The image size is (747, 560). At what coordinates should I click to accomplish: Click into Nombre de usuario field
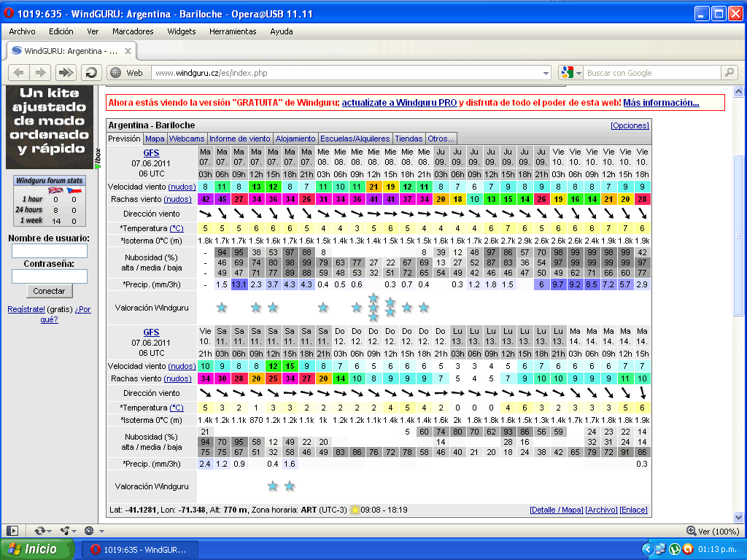[x=50, y=251]
